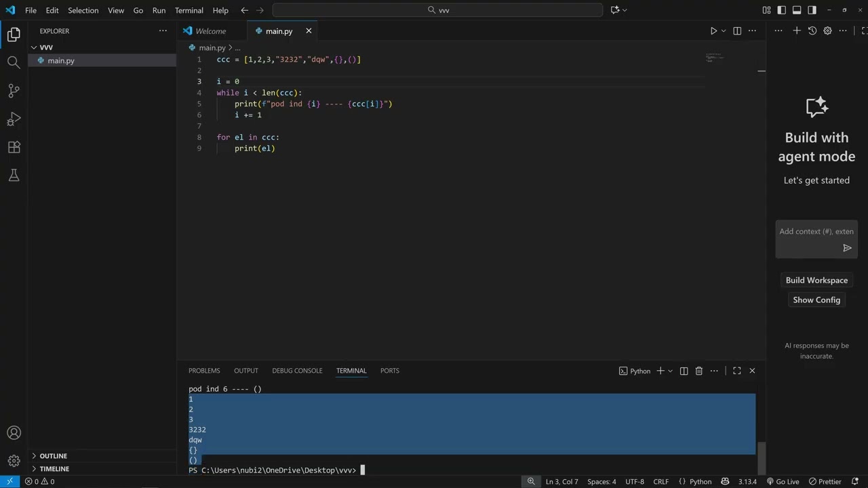The height and width of the screenshot is (488, 868).
Task: Click Go Live in status bar
Action: click(x=783, y=482)
